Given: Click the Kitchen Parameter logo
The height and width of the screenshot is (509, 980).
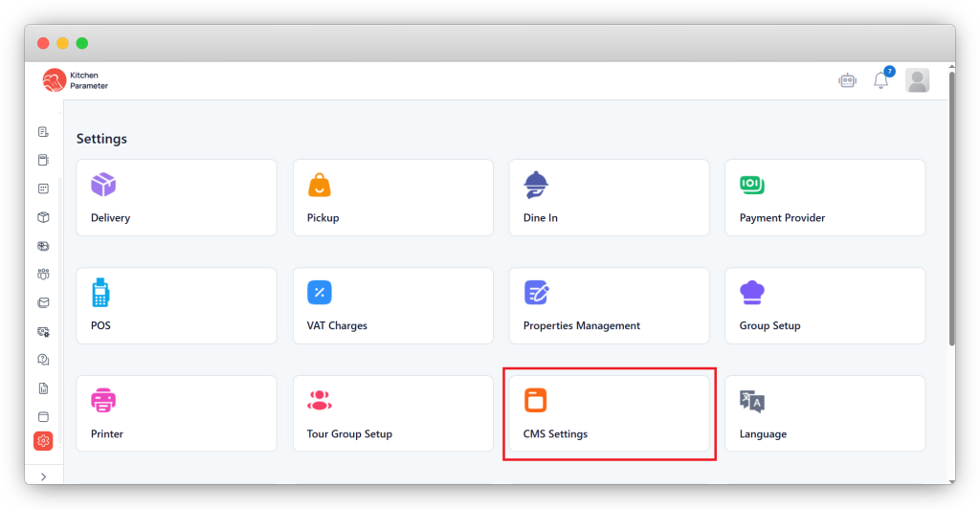Looking at the screenshot, I should (x=76, y=80).
